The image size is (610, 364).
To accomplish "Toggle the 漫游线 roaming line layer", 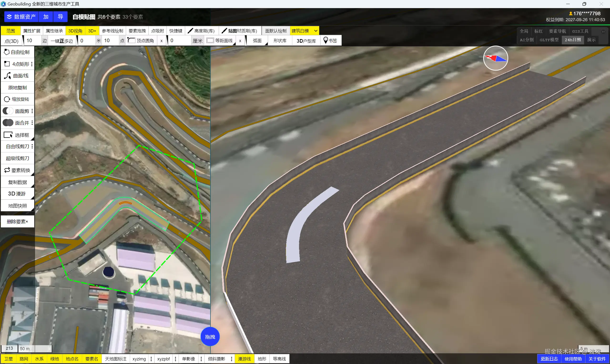I will (244, 359).
